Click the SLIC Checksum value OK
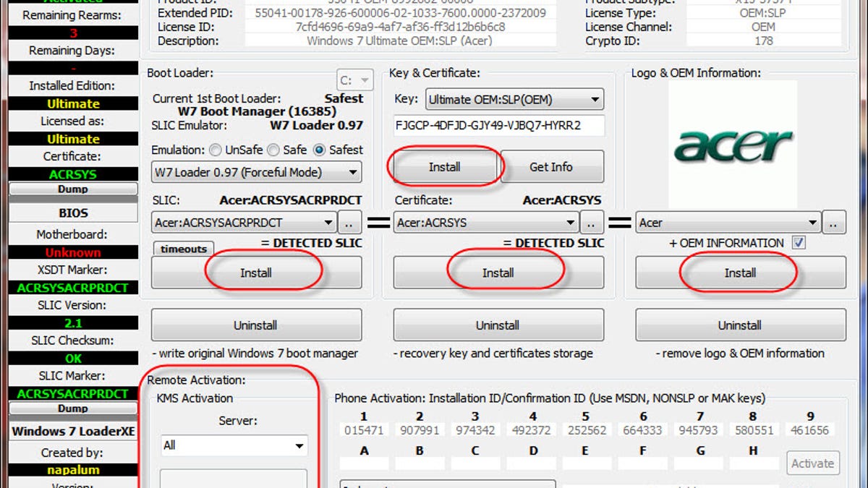 (x=73, y=359)
